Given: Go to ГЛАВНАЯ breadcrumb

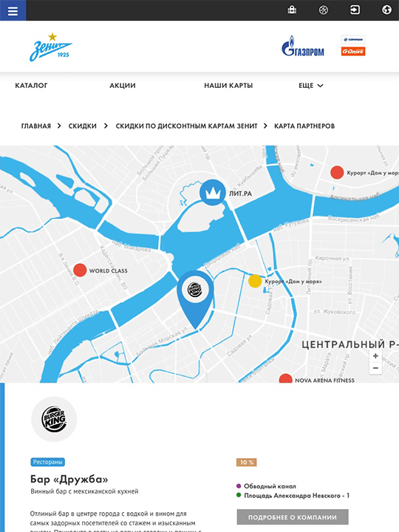Looking at the screenshot, I should click(36, 126).
